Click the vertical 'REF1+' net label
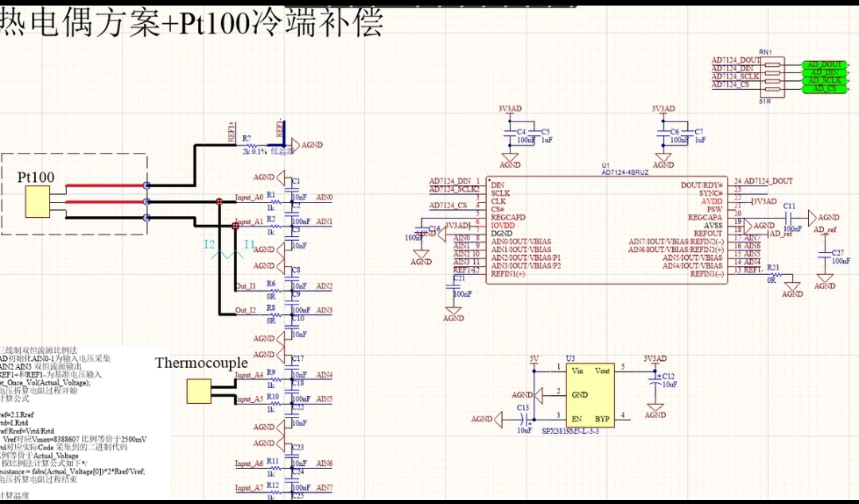The width and height of the screenshot is (859, 504). click(x=230, y=130)
